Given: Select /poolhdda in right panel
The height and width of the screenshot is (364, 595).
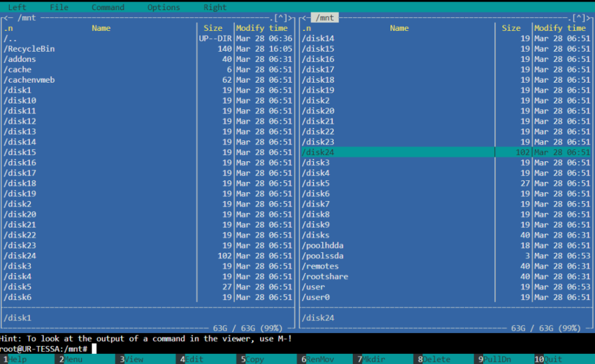Looking at the screenshot, I should coord(446,245).
